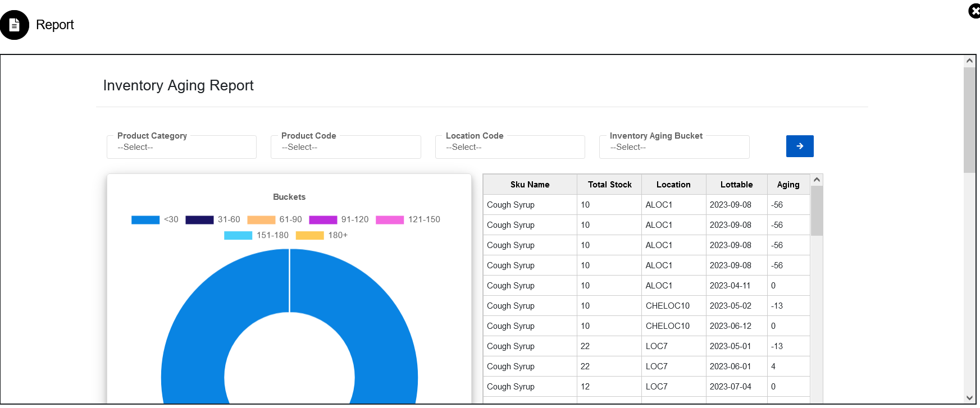Click the Report title text
This screenshot has height=408, width=980.
55,25
